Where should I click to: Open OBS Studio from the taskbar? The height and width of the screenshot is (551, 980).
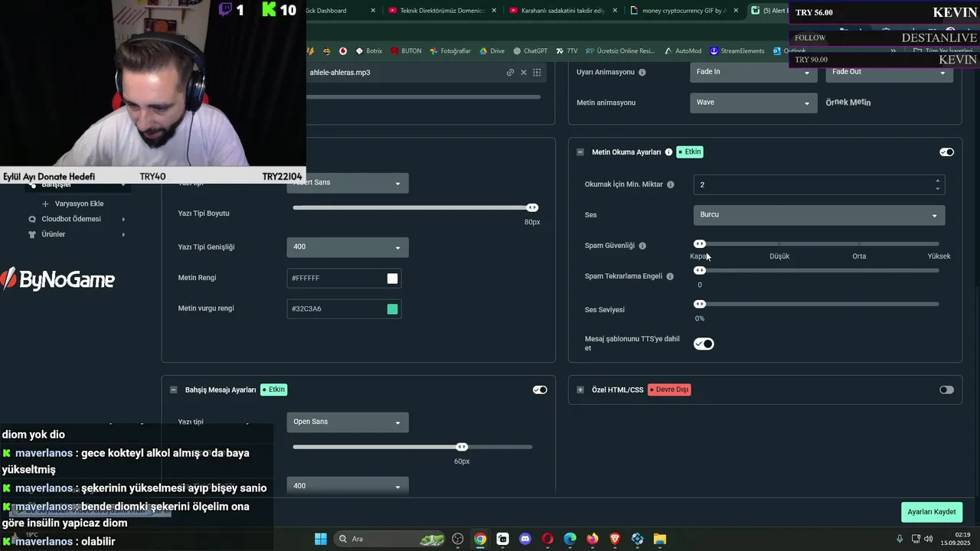point(458,539)
